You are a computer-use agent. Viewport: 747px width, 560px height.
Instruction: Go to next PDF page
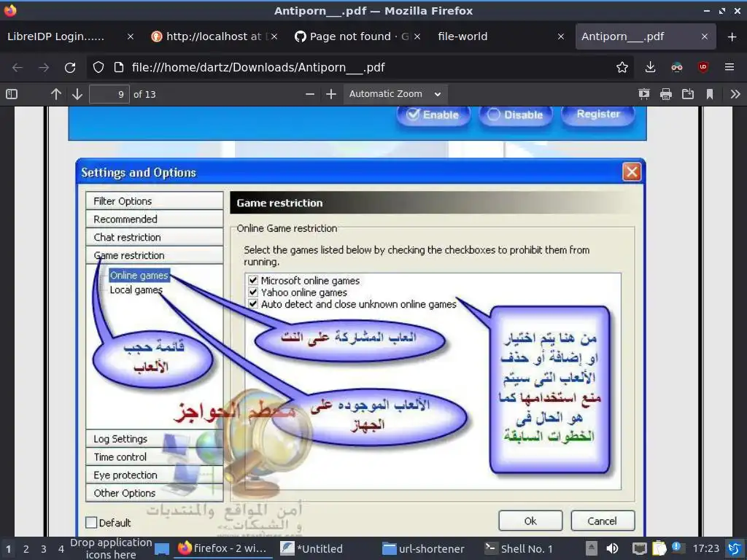[x=77, y=94]
